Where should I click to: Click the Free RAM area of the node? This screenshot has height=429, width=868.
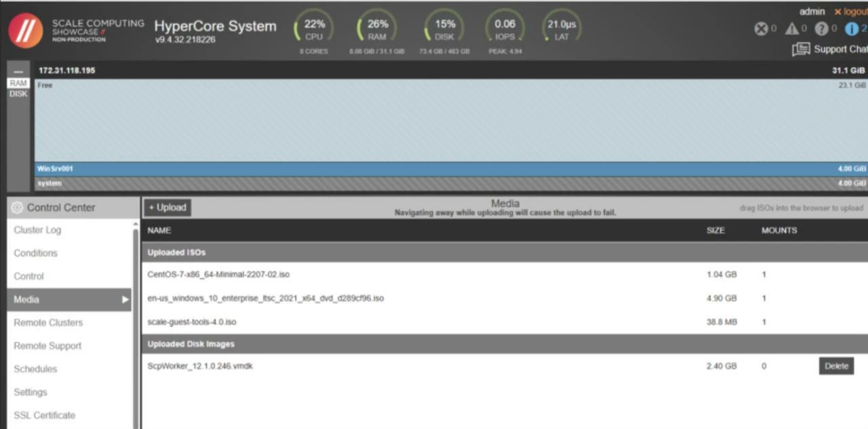pos(450,120)
